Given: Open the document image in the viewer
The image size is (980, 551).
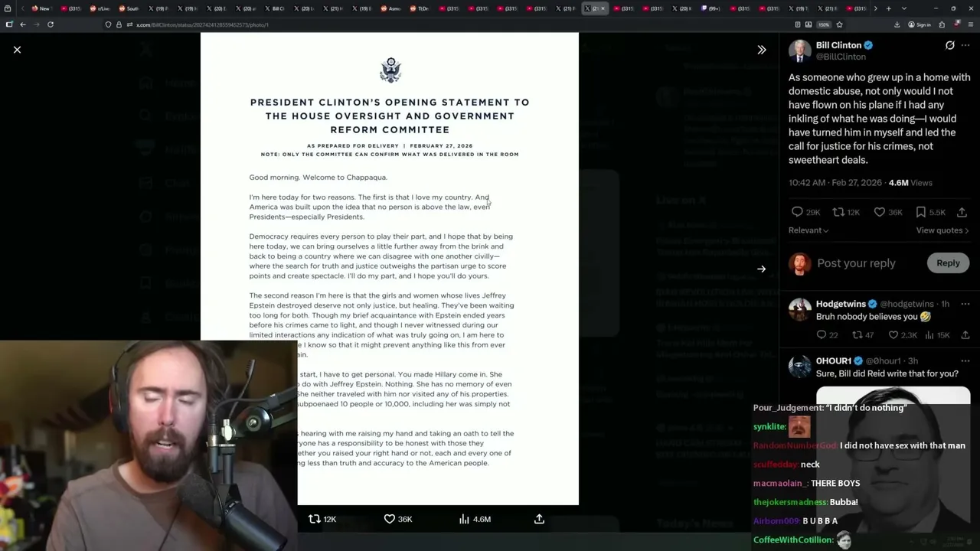Looking at the screenshot, I should 390,269.
